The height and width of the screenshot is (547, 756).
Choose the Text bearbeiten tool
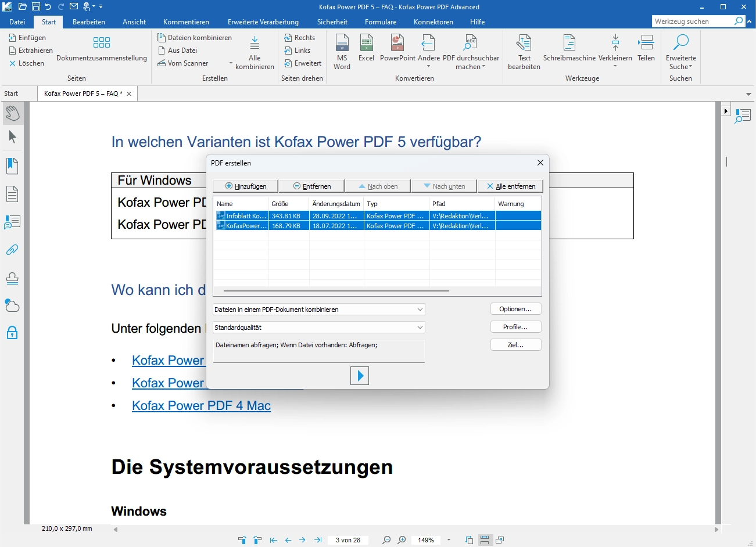click(524, 51)
